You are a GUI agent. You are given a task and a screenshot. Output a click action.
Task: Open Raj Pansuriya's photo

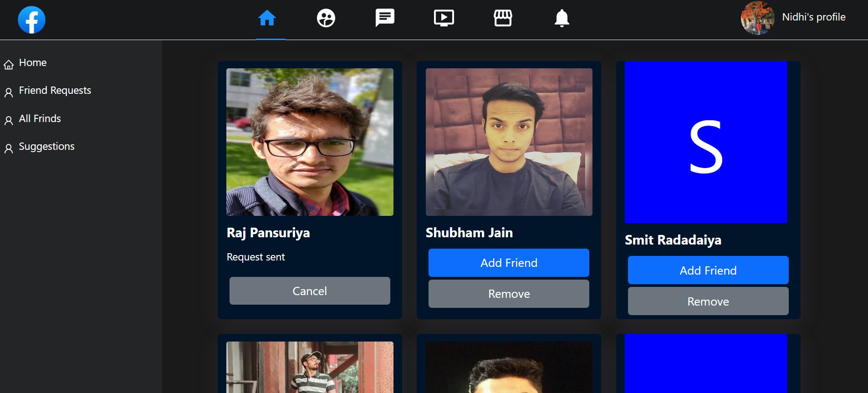coord(310,142)
